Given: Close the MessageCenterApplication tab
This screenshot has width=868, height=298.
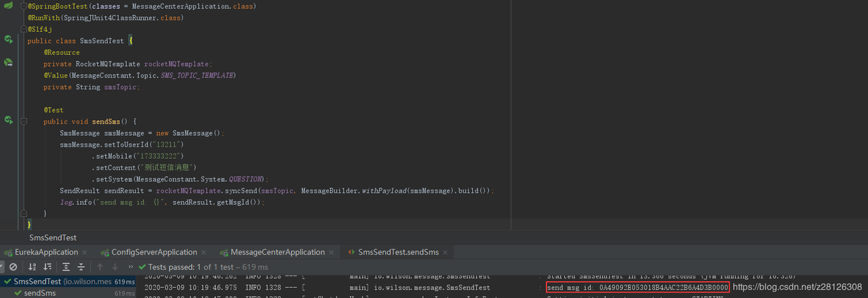Looking at the screenshot, I should coord(332,252).
